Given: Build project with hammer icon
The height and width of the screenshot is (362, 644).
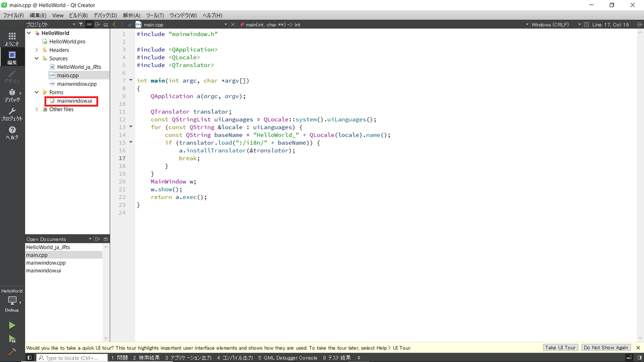Looking at the screenshot, I should click(x=12, y=352).
